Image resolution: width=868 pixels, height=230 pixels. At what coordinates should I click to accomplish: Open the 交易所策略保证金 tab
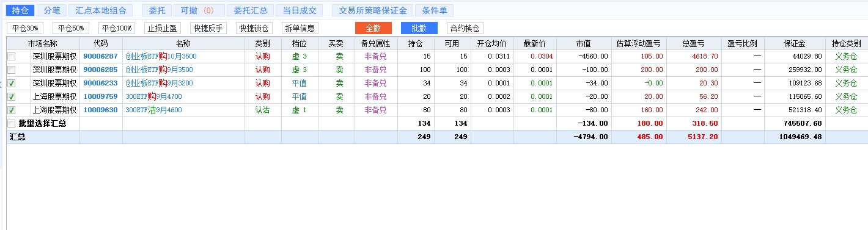[373, 10]
